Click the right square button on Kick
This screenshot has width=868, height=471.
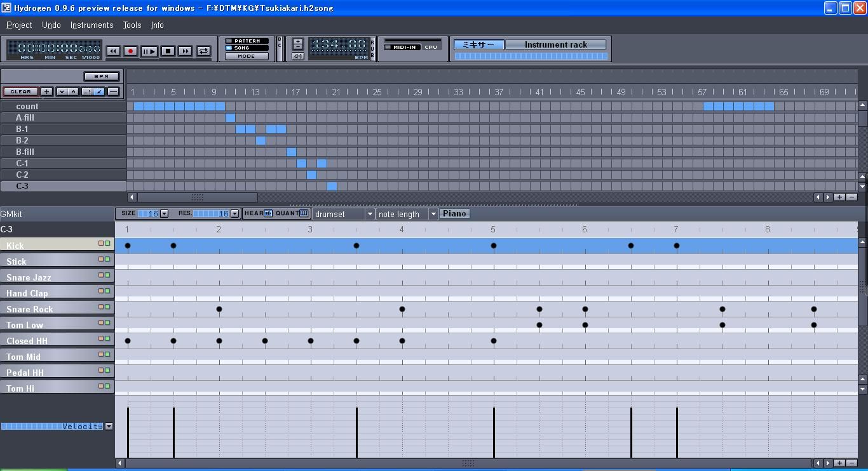[107, 243]
